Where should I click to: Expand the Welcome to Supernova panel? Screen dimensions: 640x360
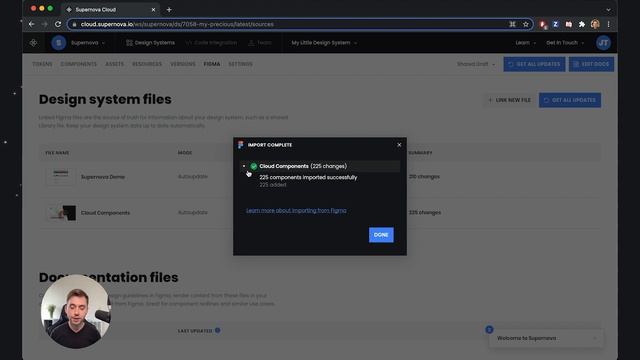(x=546, y=338)
